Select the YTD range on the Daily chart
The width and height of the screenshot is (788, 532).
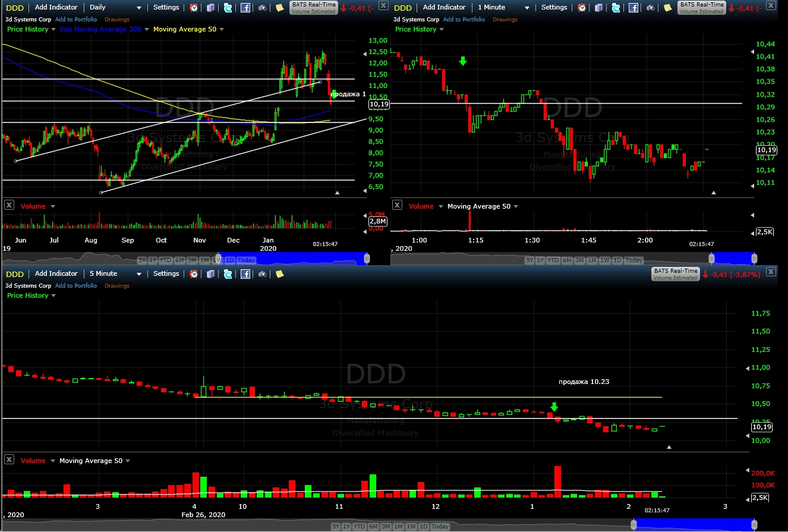pos(164,260)
